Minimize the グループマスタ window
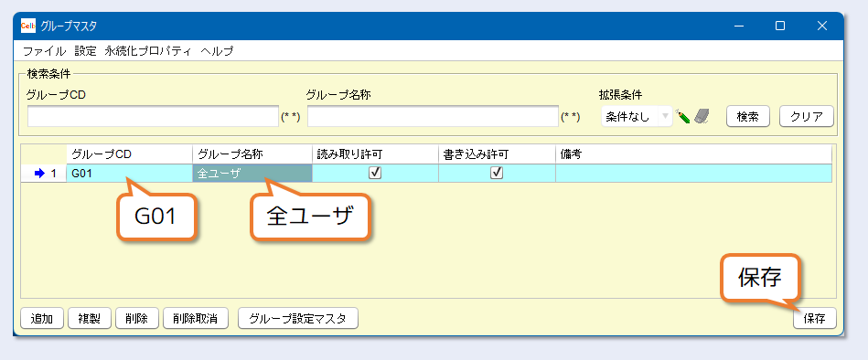 coord(738,26)
